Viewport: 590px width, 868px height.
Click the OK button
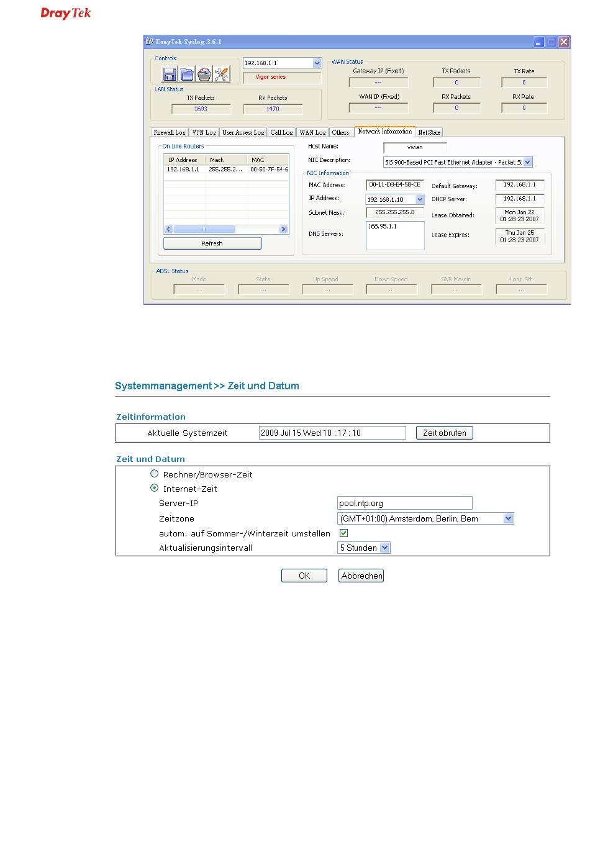point(304,576)
